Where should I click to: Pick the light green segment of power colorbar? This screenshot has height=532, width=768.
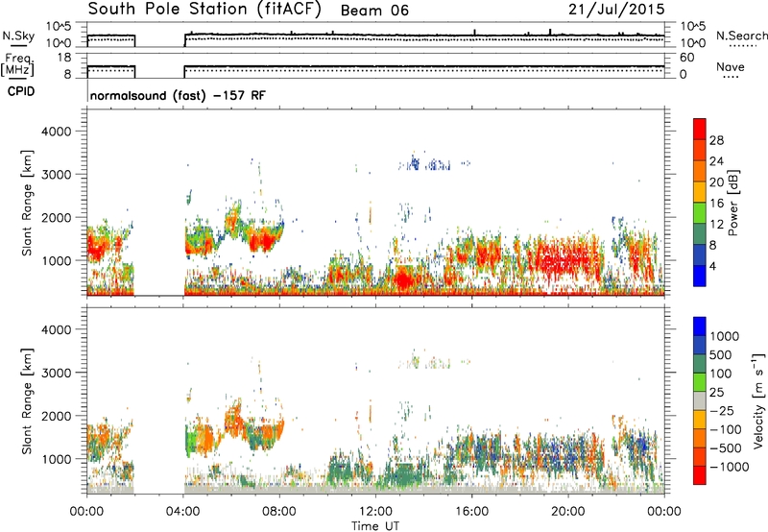[700, 212]
